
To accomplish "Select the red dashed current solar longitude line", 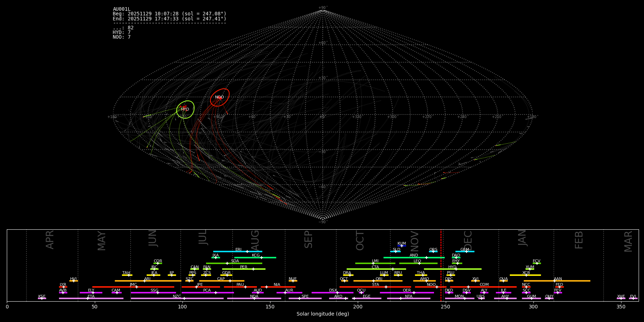I will click(441, 265).
